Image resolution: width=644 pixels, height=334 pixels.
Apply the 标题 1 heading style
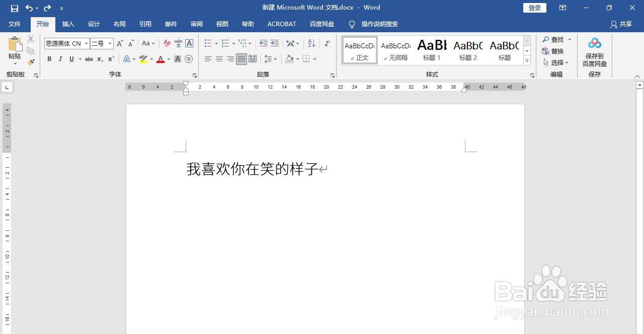pos(432,50)
